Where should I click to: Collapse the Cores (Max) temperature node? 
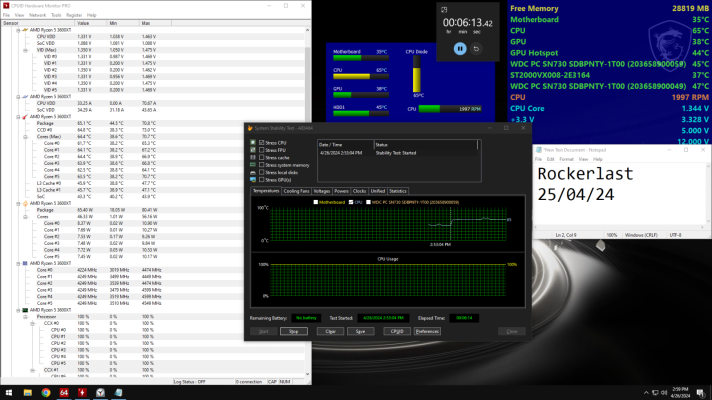click(25, 137)
